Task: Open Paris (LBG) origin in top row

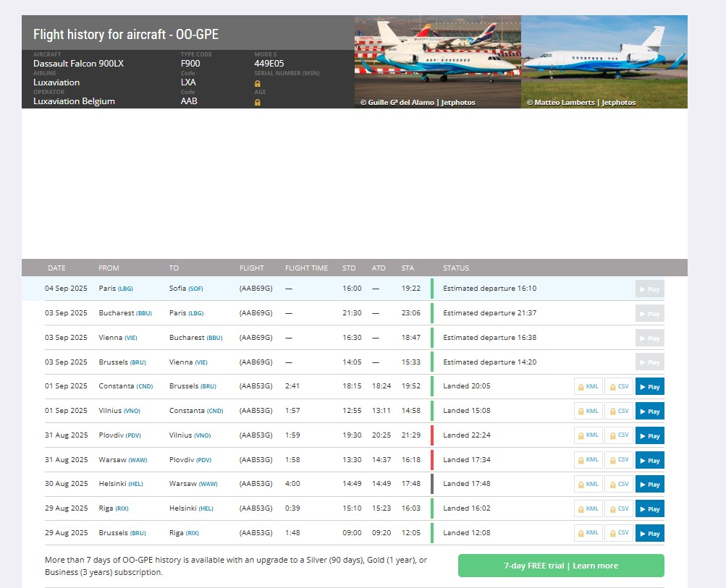Action: 116,289
